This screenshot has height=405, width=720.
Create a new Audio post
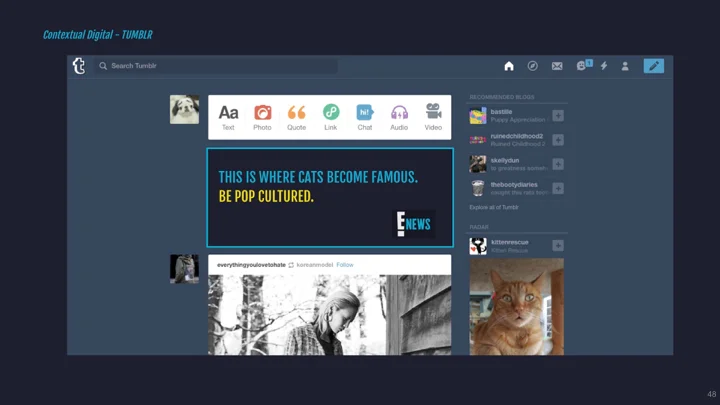(399, 118)
